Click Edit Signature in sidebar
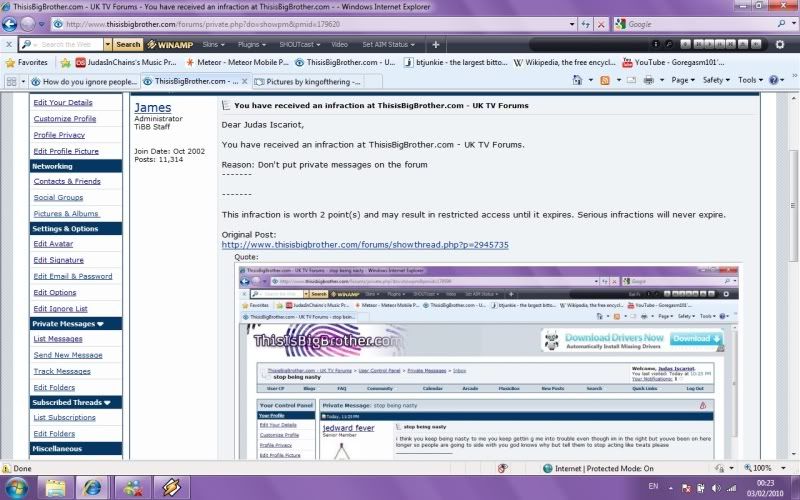The width and height of the screenshot is (800, 500). [x=58, y=260]
